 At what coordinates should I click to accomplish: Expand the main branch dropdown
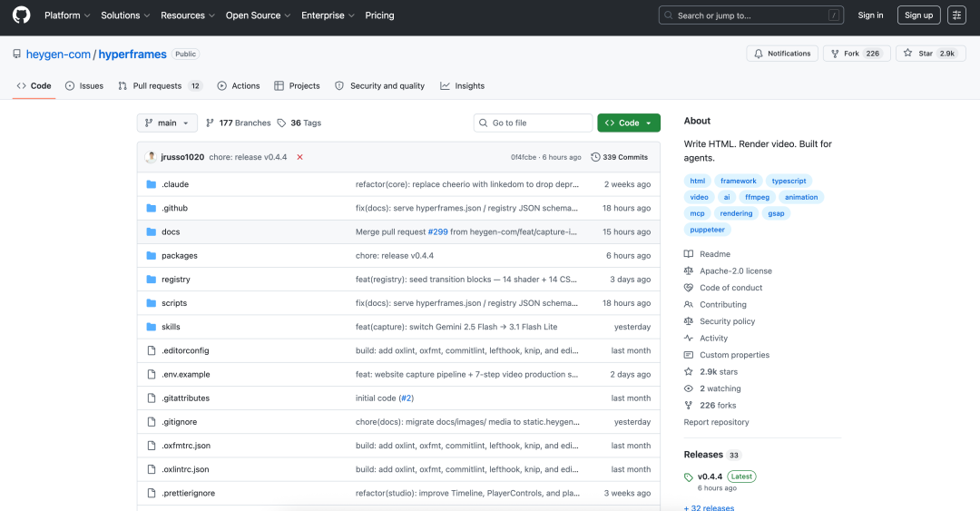click(167, 123)
